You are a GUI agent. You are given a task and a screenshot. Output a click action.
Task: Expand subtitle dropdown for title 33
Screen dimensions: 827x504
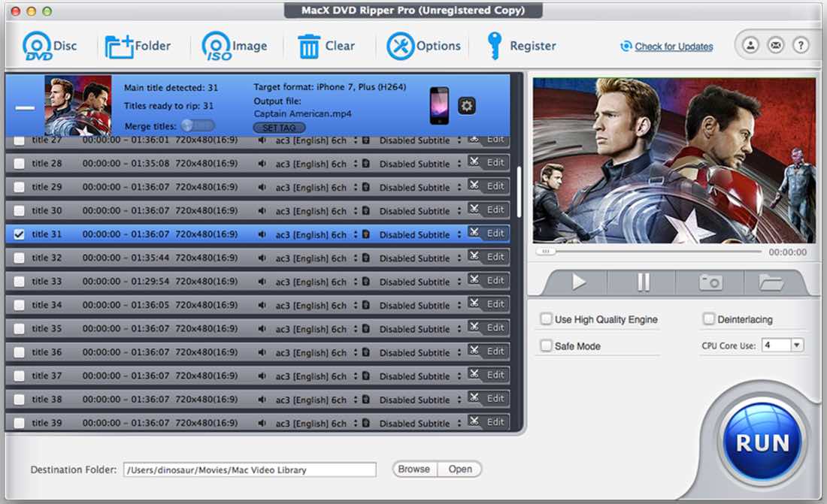[459, 282]
